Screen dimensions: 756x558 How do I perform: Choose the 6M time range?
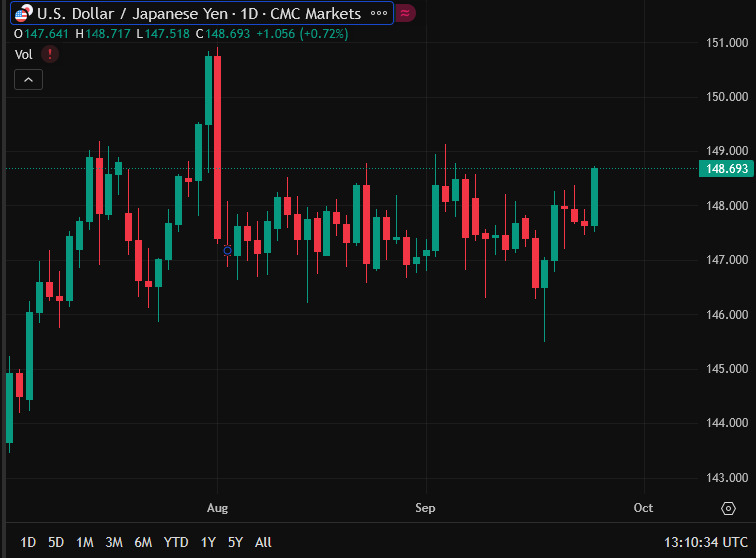tap(143, 542)
